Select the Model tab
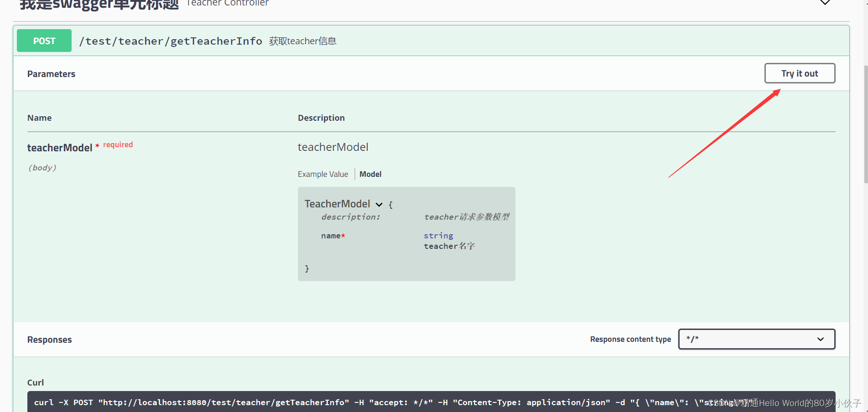Viewport: 868px width, 412px height. pos(370,174)
